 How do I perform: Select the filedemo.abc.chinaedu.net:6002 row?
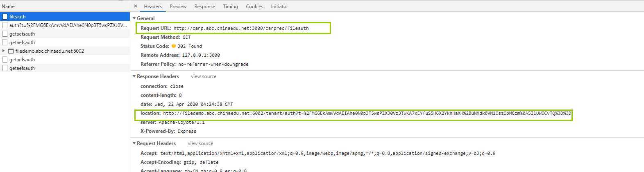click(x=65, y=51)
